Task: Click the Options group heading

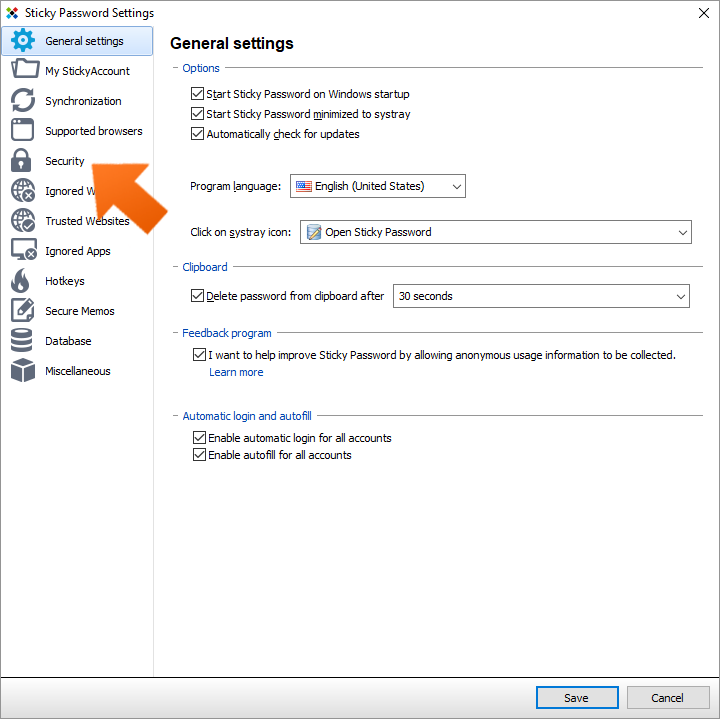Action: click(x=201, y=68)
